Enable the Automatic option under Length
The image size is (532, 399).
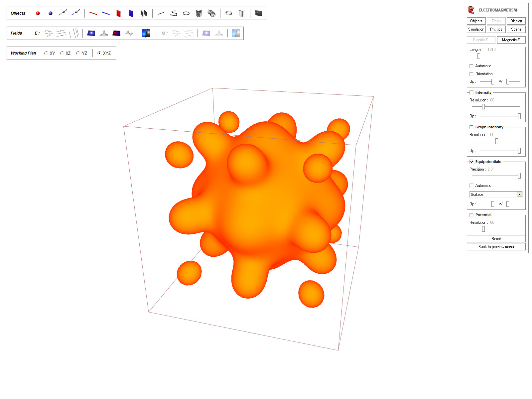tap(471, 66)
